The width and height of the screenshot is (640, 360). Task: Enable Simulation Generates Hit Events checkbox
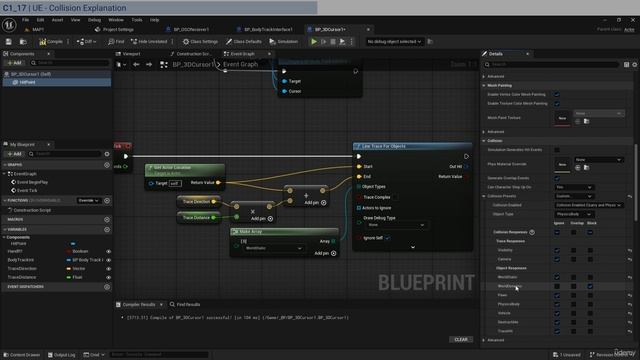click(x=557, y=150)
